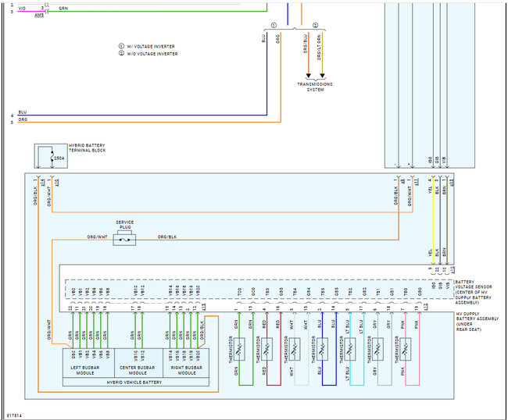
Task: Click the 'W/ VOLTAGE INVERTER' legend text
Action: pos(151,46)
